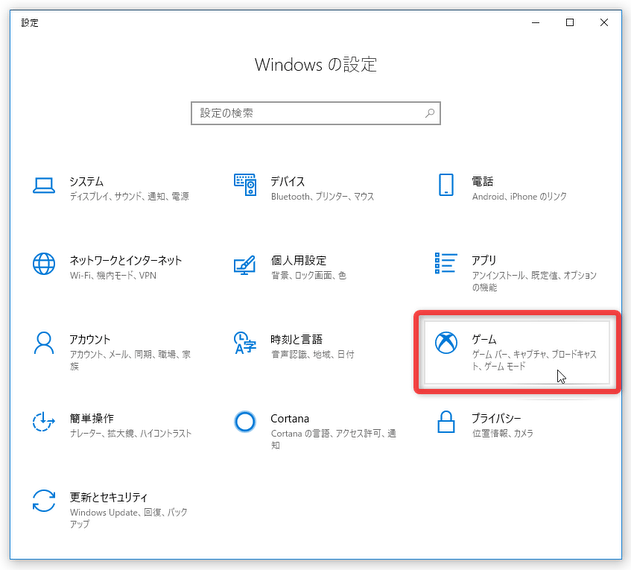Click the ゲームバー、キャプチャ description text
This screenshot has width=631, height=570.
(534, 360)
